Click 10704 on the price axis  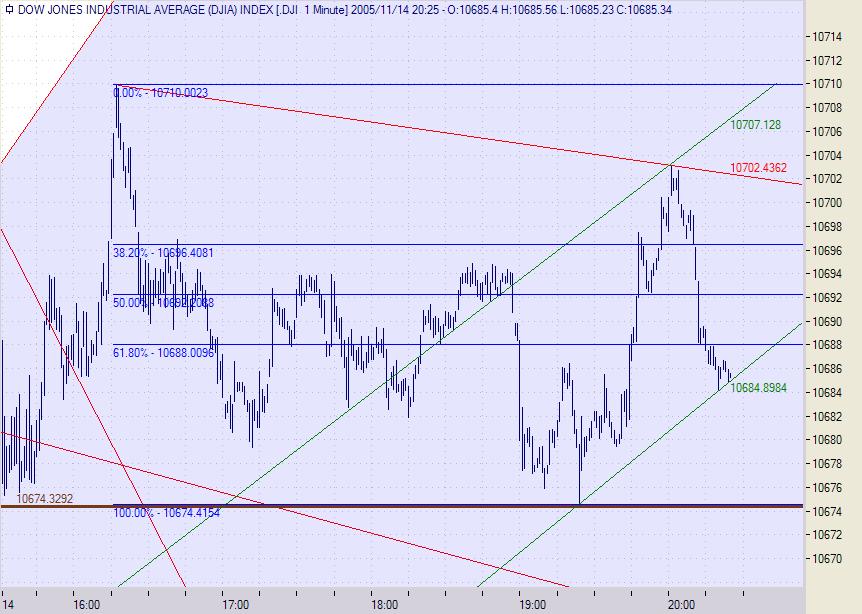(x=827, y=156)
